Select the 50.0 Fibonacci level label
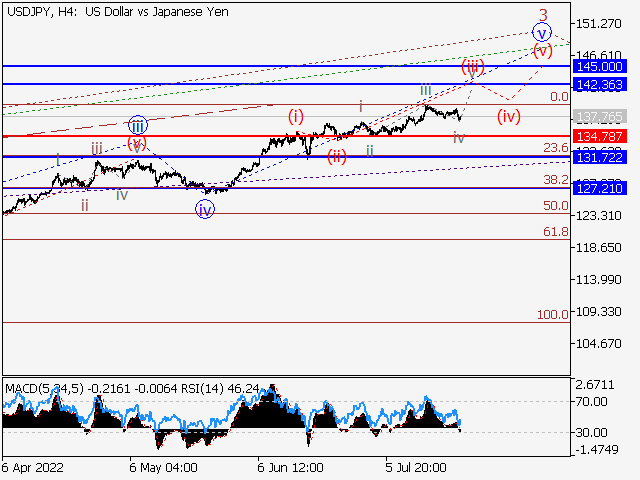 [556, 206]
